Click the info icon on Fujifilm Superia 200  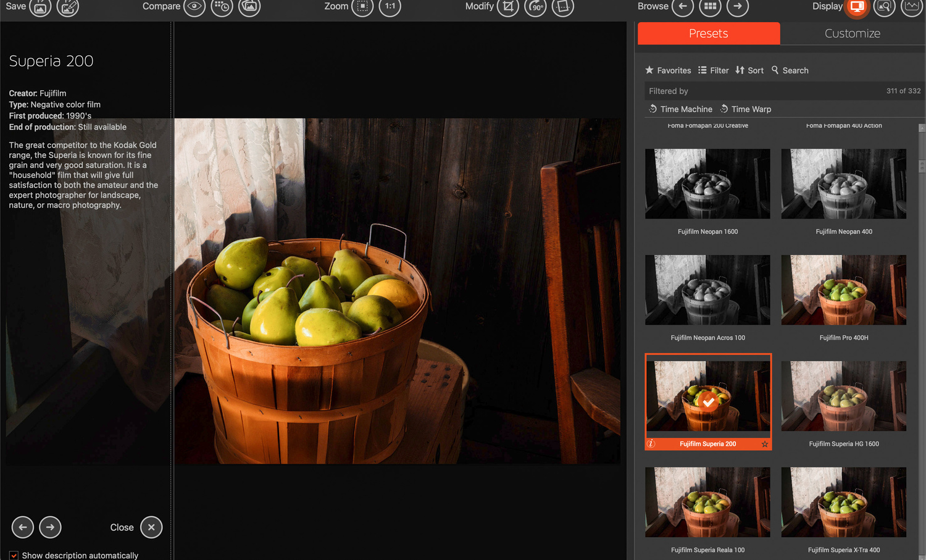tap(651, 444)
